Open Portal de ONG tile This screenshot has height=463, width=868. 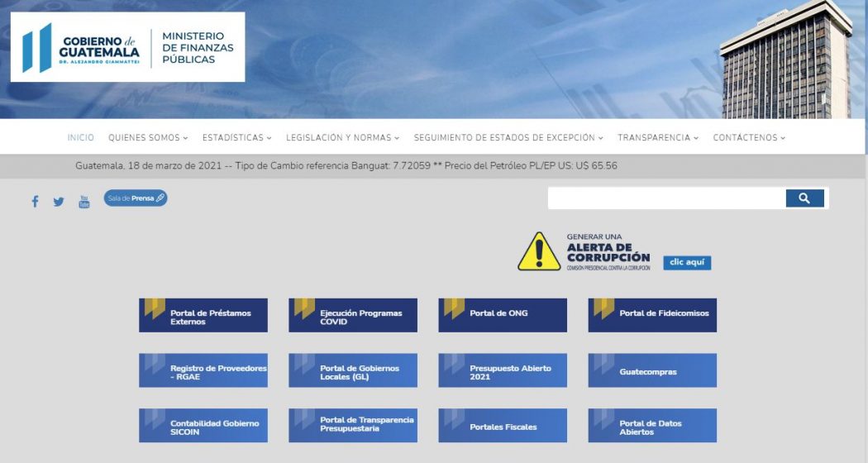[x=503, y=315]
